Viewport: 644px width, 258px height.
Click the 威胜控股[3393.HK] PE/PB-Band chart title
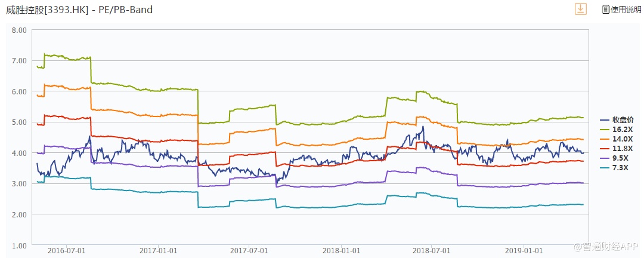[79, 10]
